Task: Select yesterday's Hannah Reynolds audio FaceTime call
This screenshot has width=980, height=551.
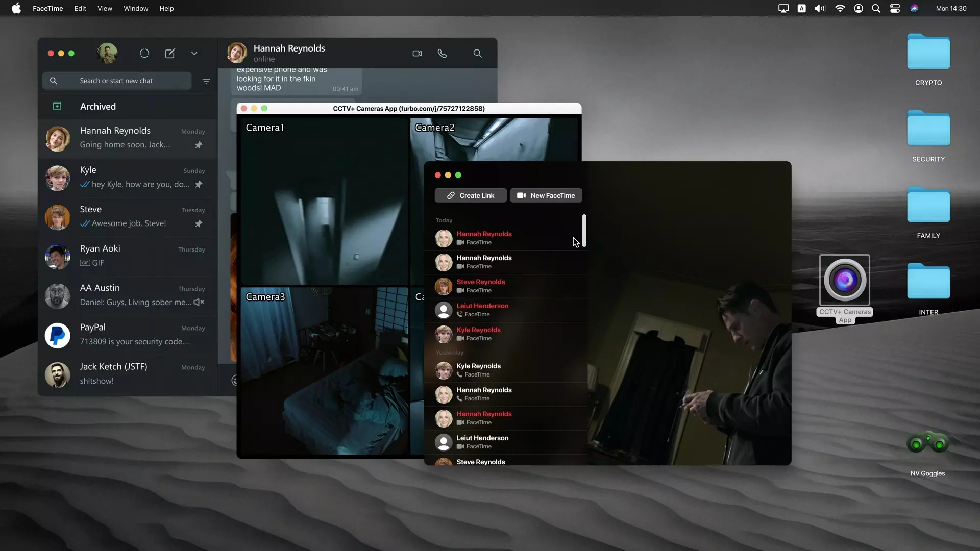Action: [x=505, y=394]
